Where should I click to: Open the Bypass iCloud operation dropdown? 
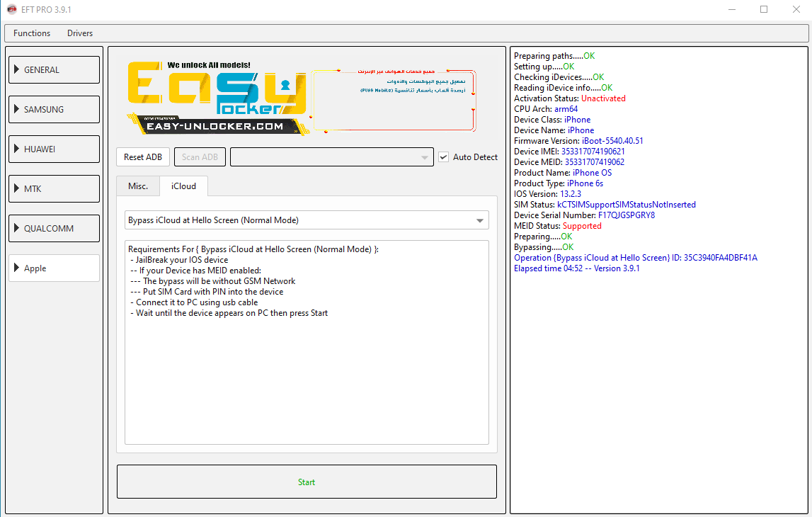point(307,220)
